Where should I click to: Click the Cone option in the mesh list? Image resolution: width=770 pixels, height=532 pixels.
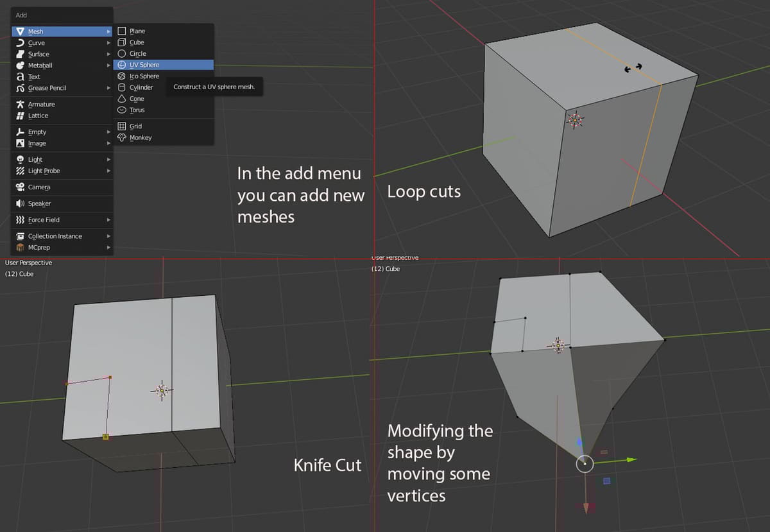tap(135, 98)
